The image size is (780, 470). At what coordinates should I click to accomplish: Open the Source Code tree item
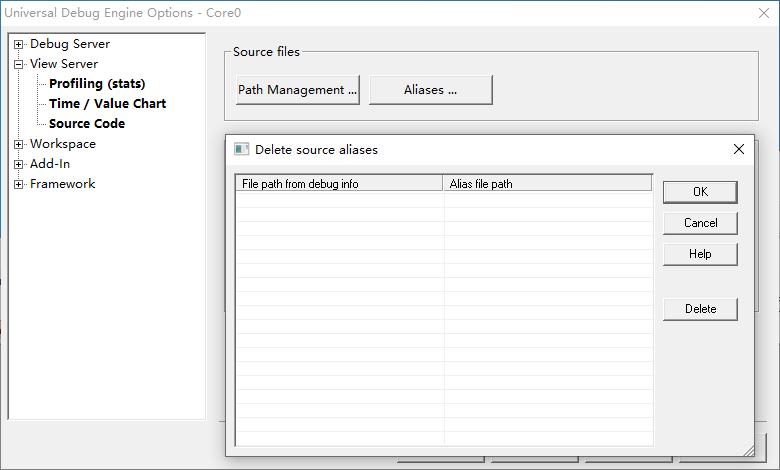tap(87, 124)
